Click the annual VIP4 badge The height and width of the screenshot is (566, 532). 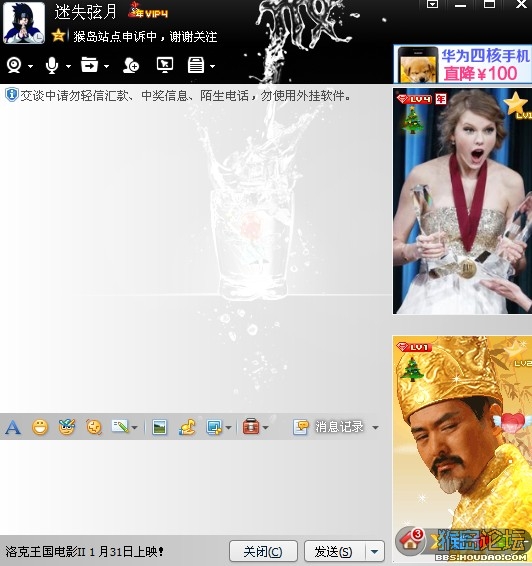(x=148, y=11)
